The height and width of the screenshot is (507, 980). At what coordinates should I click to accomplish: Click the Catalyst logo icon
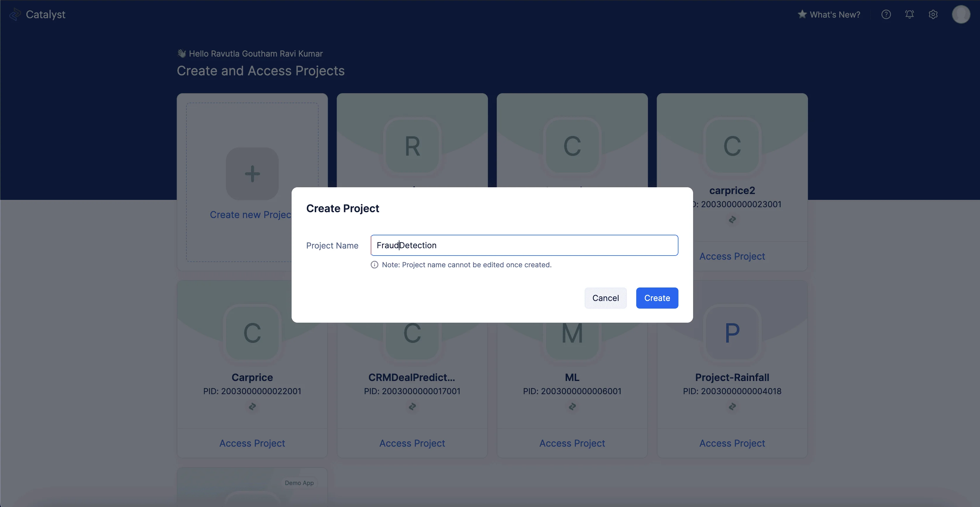point(14,14)
